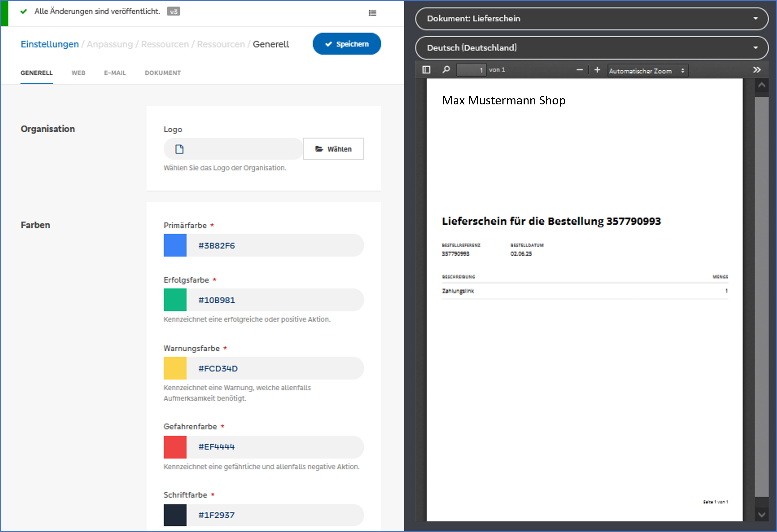This screenshot has height=532, width=777.
Task: Click scroll-down arrow in PDF preview
Action: coord(761,515)
